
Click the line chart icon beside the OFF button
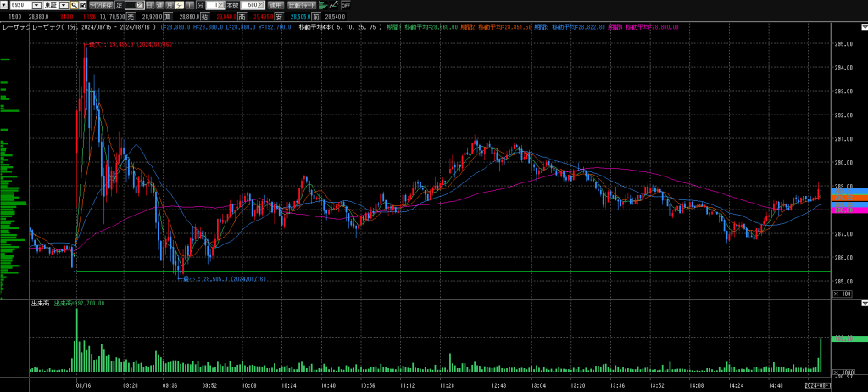click(x=334, y=5)
